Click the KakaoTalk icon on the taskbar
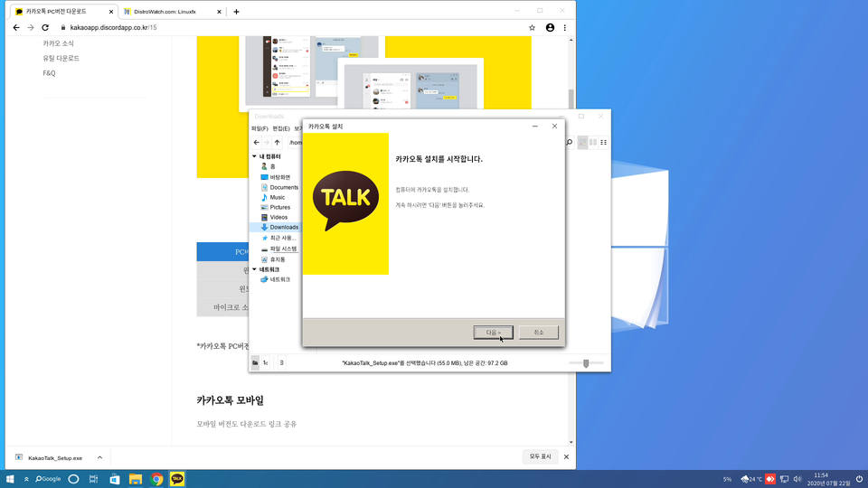Viewport: 868px width, 488px height. point(177,479)
